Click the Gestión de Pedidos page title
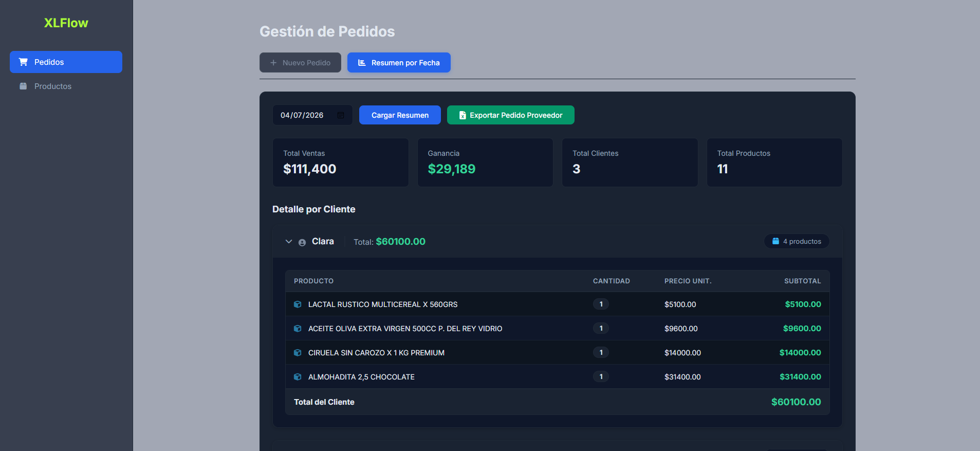 (x=327, y=31)
